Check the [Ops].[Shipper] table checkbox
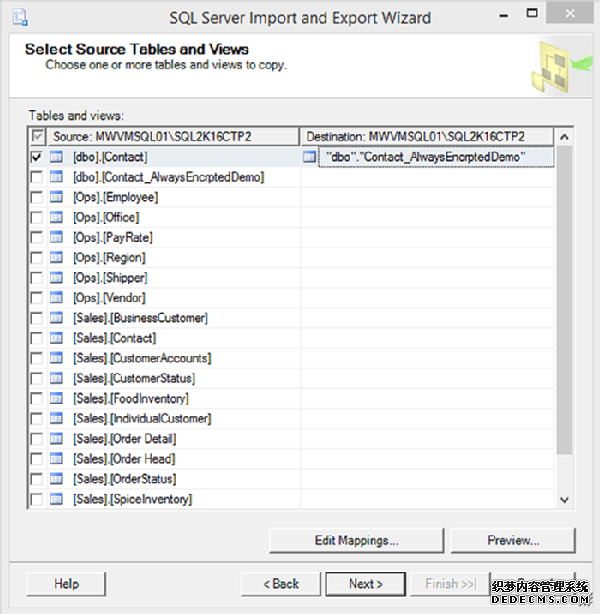The image size is (600, 614). 36,278
